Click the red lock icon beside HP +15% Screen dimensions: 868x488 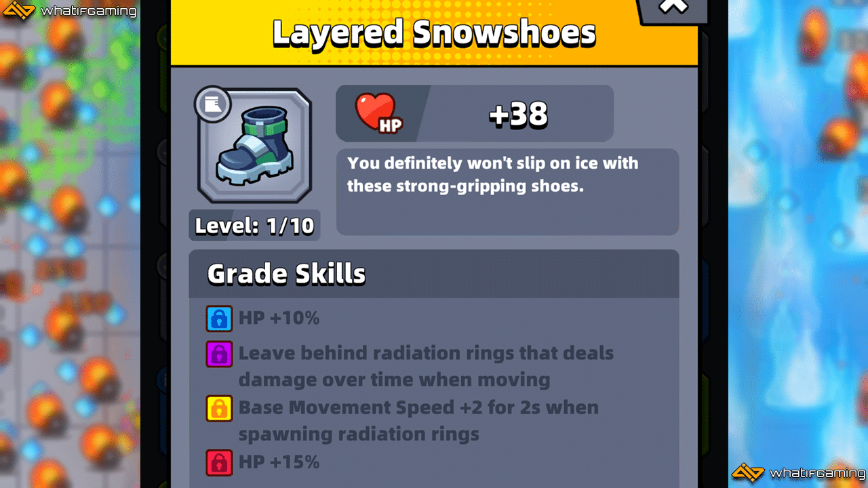[219, 463]
